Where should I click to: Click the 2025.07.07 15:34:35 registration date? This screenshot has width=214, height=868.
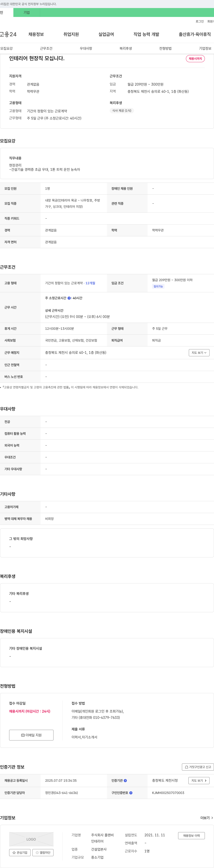(61, 780)
